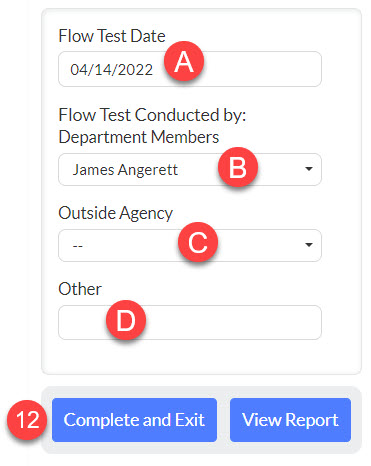
Task: Click the Other field label
Action: pos(80,289)
